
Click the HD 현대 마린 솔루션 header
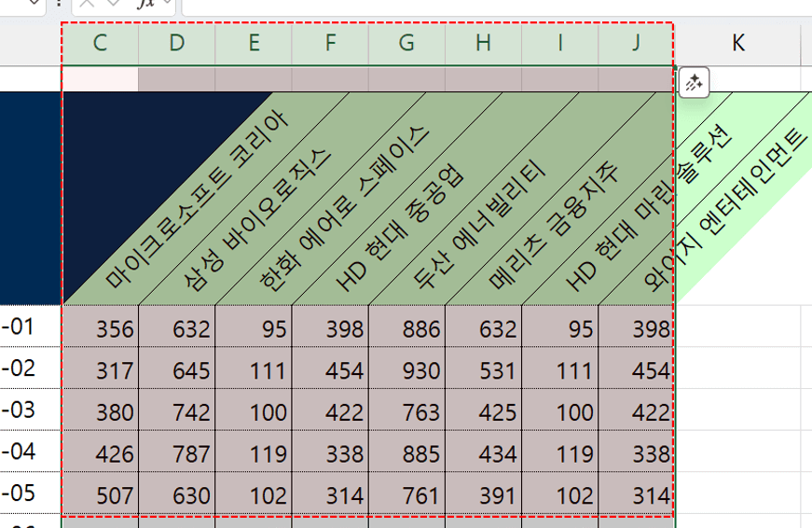647,208
